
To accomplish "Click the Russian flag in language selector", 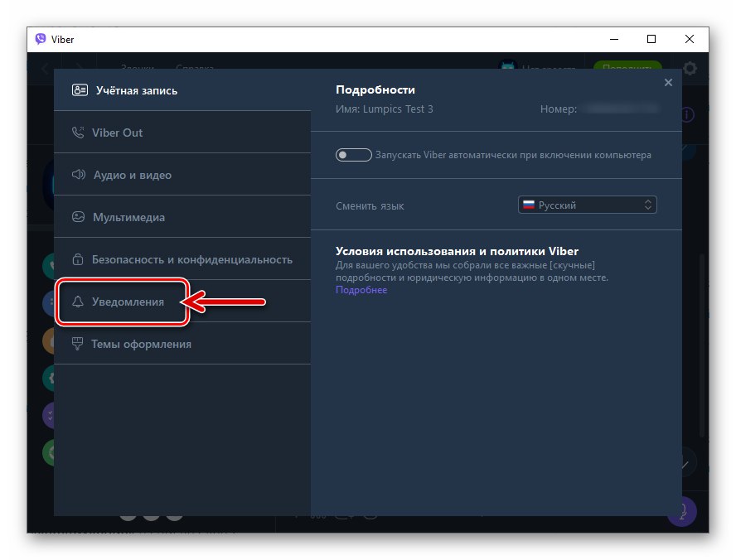I will (527, 205).
